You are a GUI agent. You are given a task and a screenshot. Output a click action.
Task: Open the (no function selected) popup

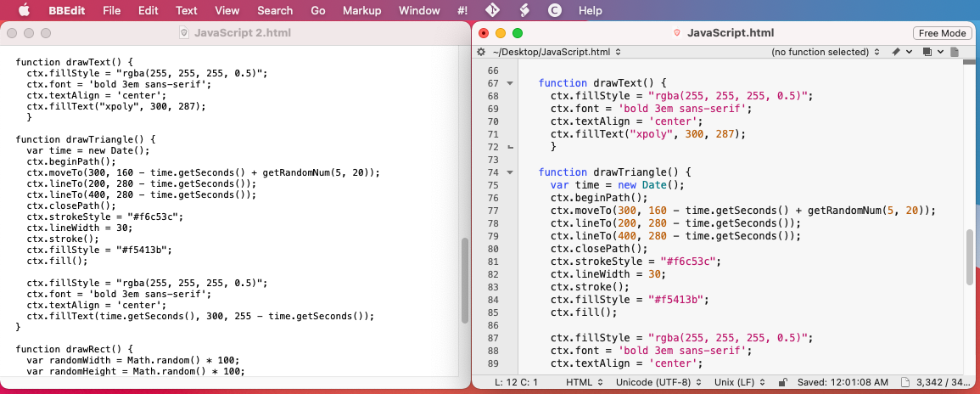[825, 52]
